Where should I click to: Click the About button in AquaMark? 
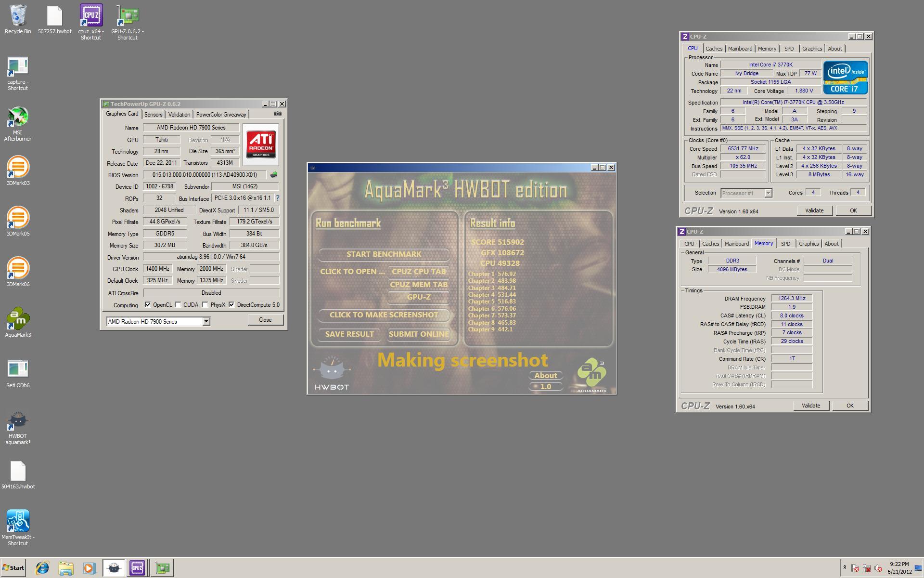[x=546, y=376]
